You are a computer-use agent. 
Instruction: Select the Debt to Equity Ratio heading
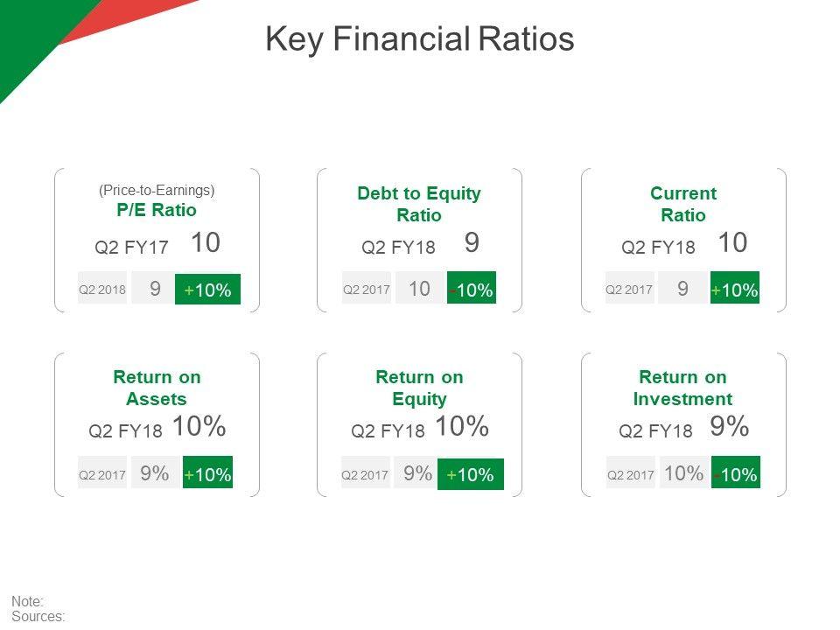419,204
